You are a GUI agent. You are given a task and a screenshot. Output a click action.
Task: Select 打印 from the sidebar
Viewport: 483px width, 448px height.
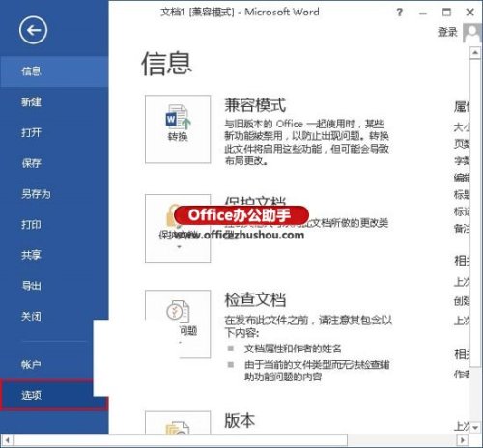(x=54, y=224)
